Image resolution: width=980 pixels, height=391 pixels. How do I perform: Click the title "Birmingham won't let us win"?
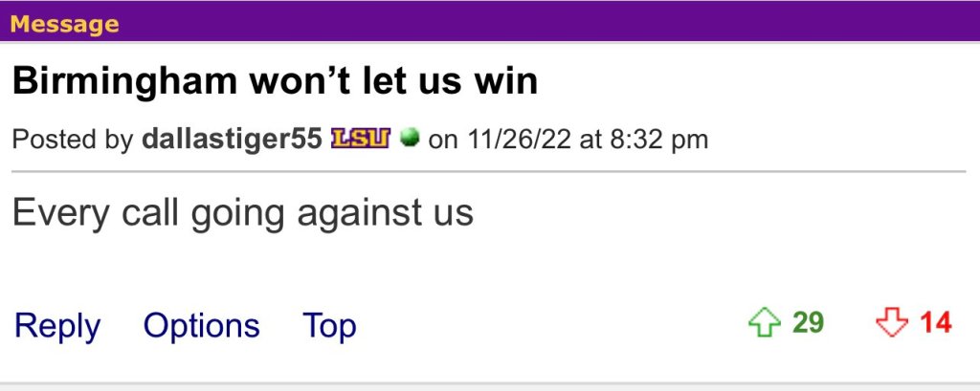[x=275, y=82]
